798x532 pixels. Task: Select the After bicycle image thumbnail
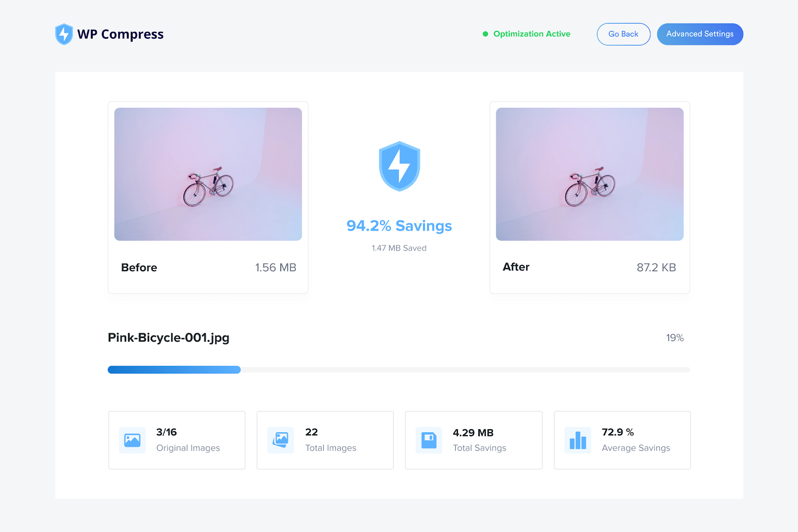click(x=590, y=175)
